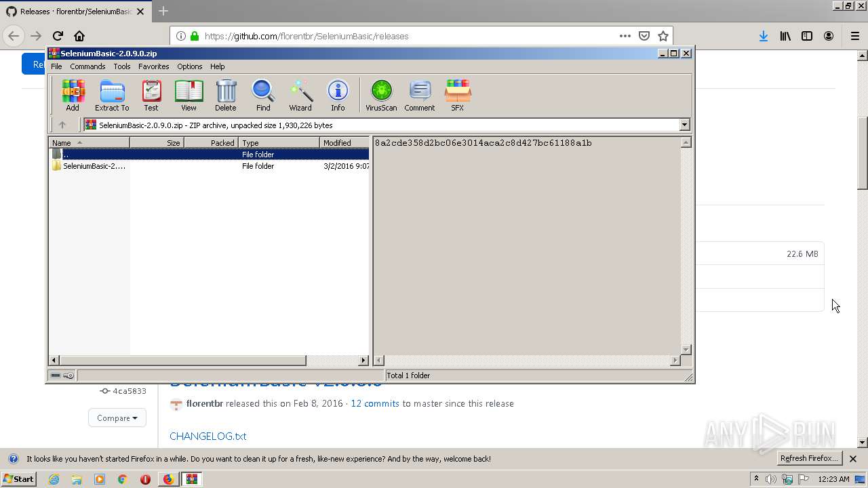Click the Start button
The image size is (868, 488).
tap(19, 479)
